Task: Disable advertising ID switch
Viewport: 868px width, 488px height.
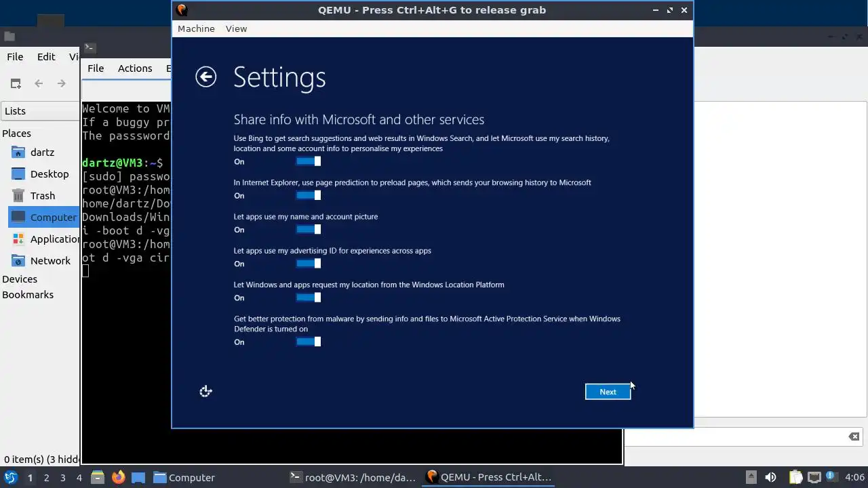Action: coord(309,264)
